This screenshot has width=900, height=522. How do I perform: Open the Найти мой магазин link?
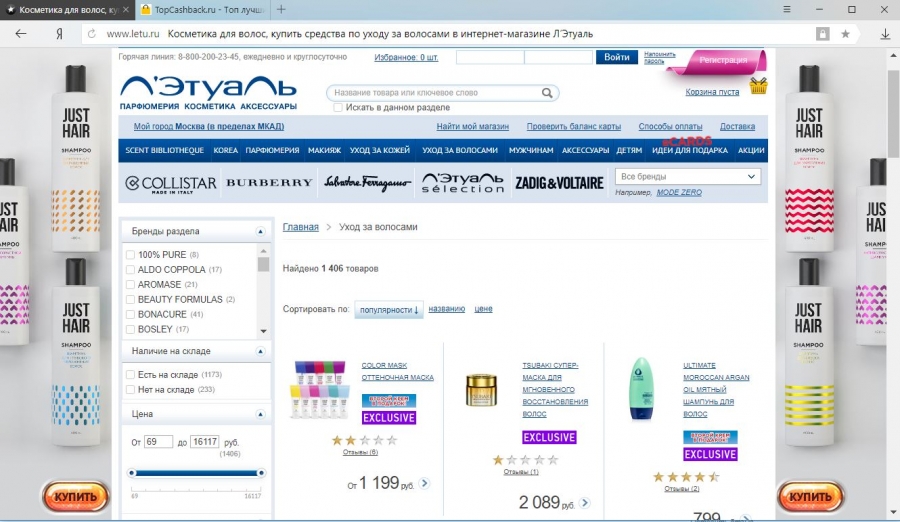pyautogui.click(x=472, y=126)
